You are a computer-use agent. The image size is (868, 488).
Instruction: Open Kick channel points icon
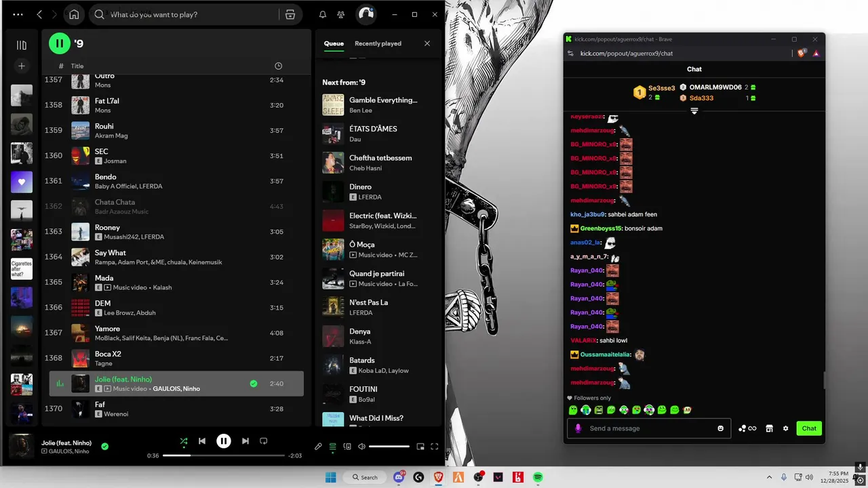(x=747, y=428)
